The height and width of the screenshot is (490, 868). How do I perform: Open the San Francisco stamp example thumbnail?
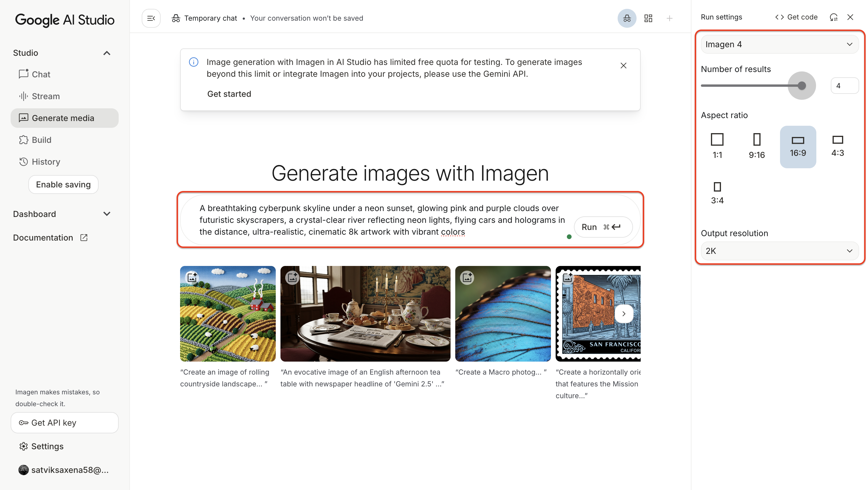[598, 314]
